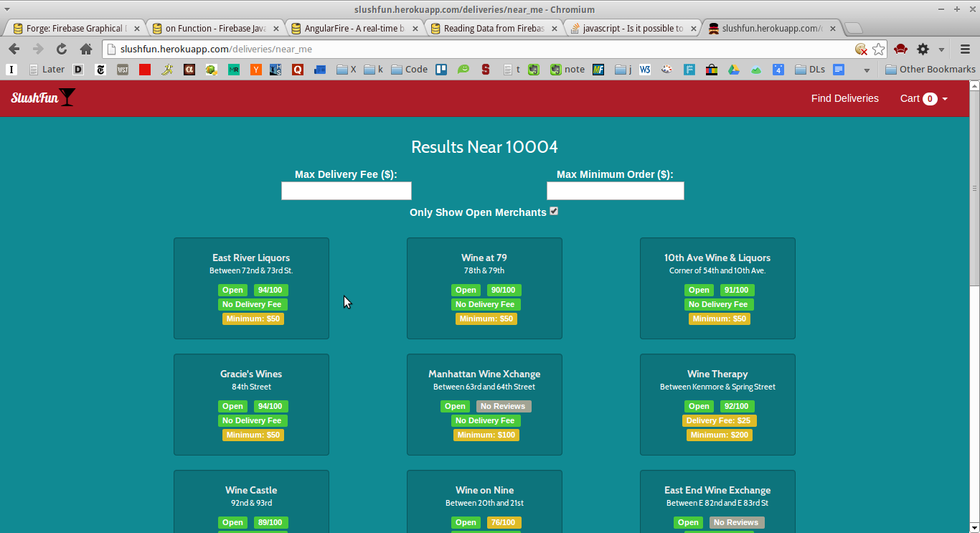Viewport: 980px width, 533px height.
Task: Open the 'Later' bookmark
Action: pos(47,70)
